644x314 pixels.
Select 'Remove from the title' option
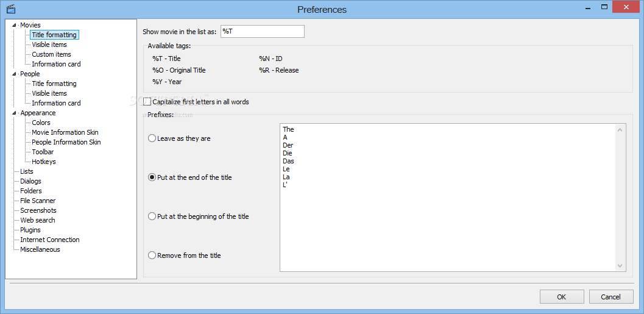click(x=152, y=255)
